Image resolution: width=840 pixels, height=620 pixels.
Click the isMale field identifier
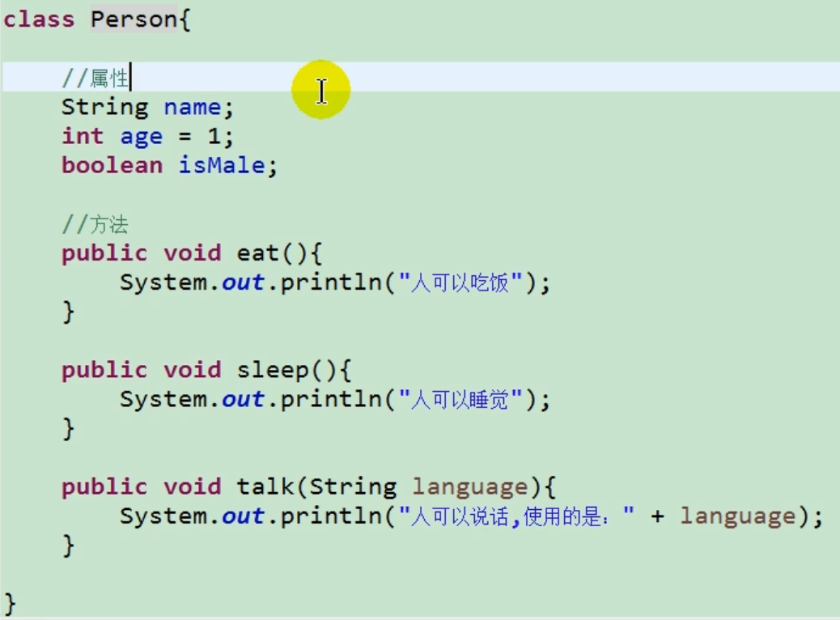pos(221,165)
